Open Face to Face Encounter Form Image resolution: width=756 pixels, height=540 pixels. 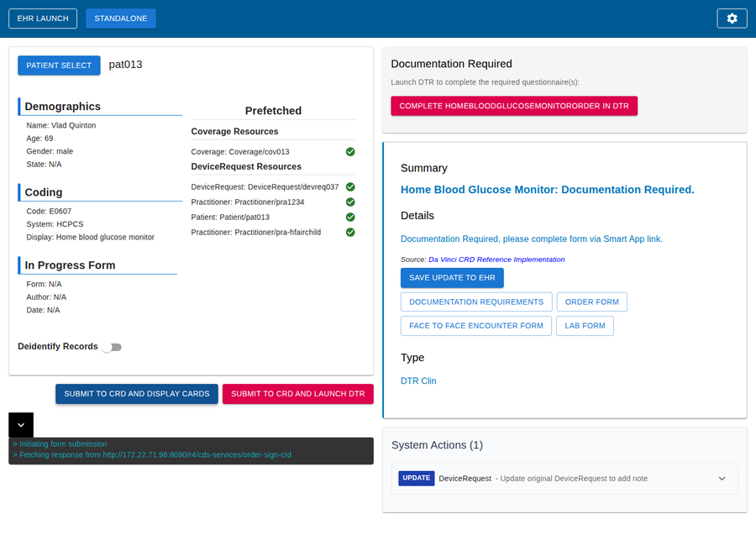point(476,326)
